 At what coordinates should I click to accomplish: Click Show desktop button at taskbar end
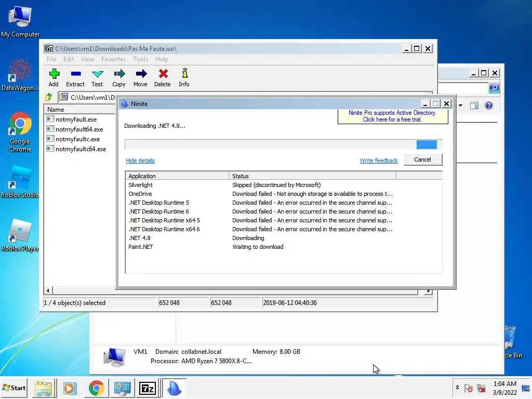526,388
